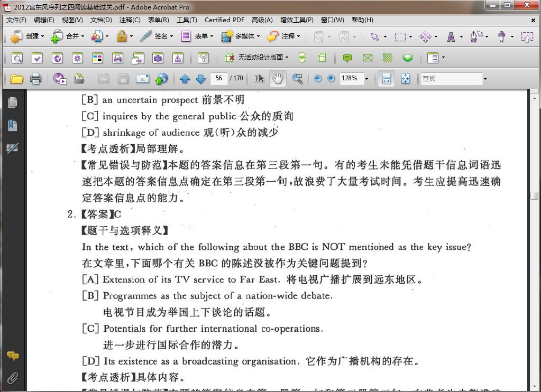This screenshot has width=541, height=392.
Task: Click the Sign (签名) pen icon
Action: pos(145,36)
